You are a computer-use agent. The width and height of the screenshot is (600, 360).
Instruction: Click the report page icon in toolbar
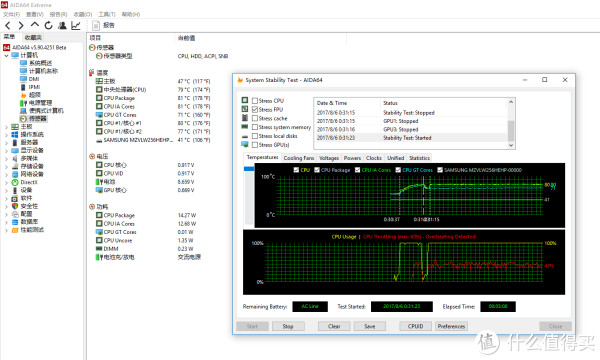pyautogui.click(x=96, y=25)
